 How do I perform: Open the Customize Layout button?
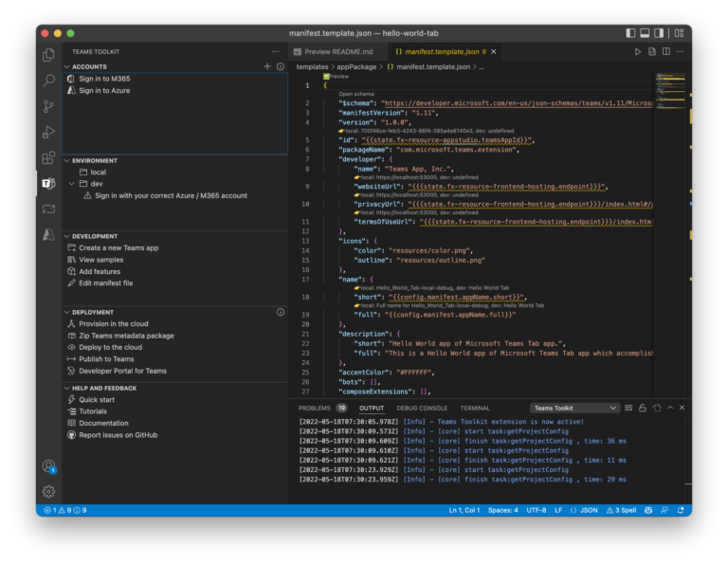[680, 33]
